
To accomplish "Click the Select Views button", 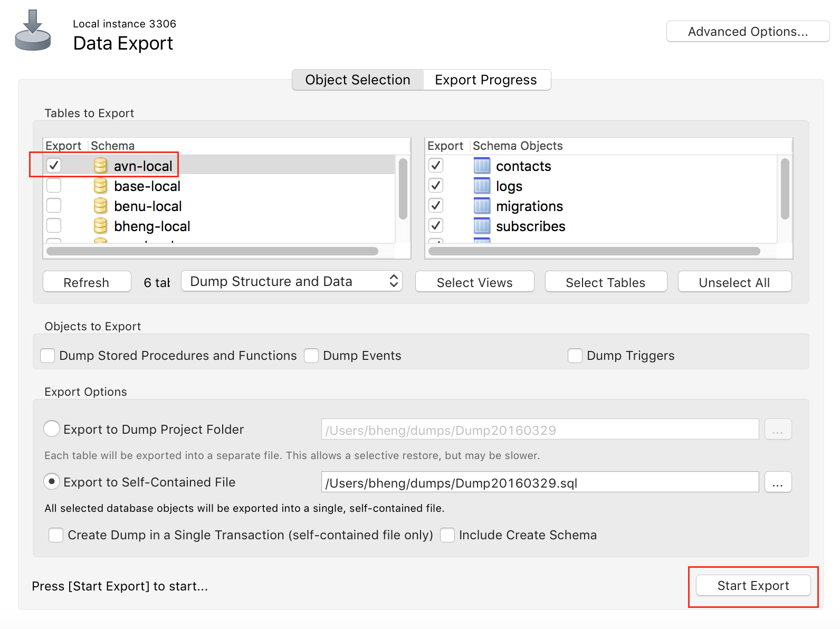I will pos(475,282).
